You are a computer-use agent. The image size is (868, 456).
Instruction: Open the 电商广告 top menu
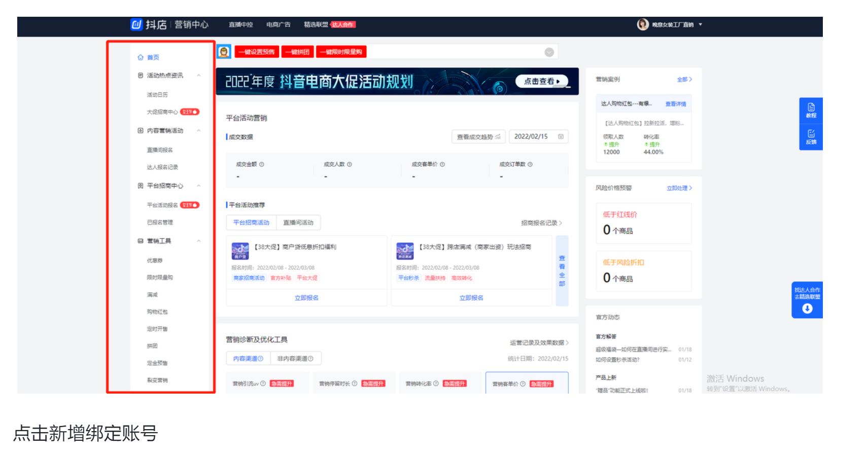click(279, 24)
